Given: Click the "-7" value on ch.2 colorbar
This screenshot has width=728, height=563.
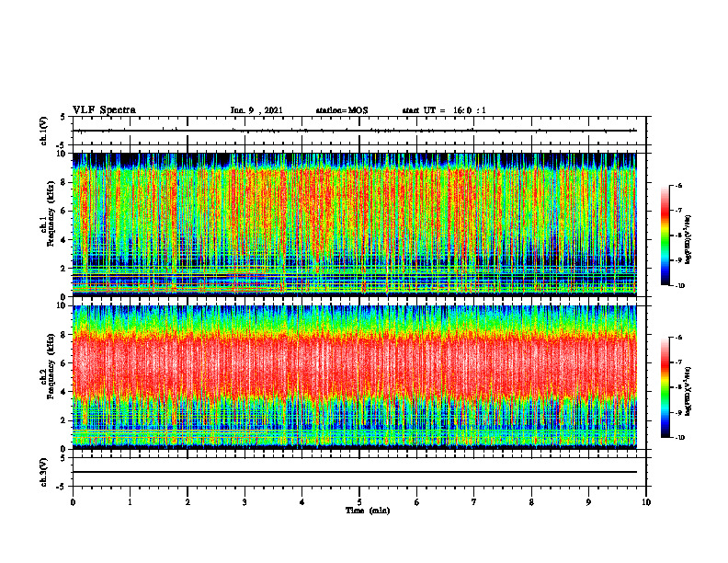Looking at the screenshot, I should click(x=678, y=362).
